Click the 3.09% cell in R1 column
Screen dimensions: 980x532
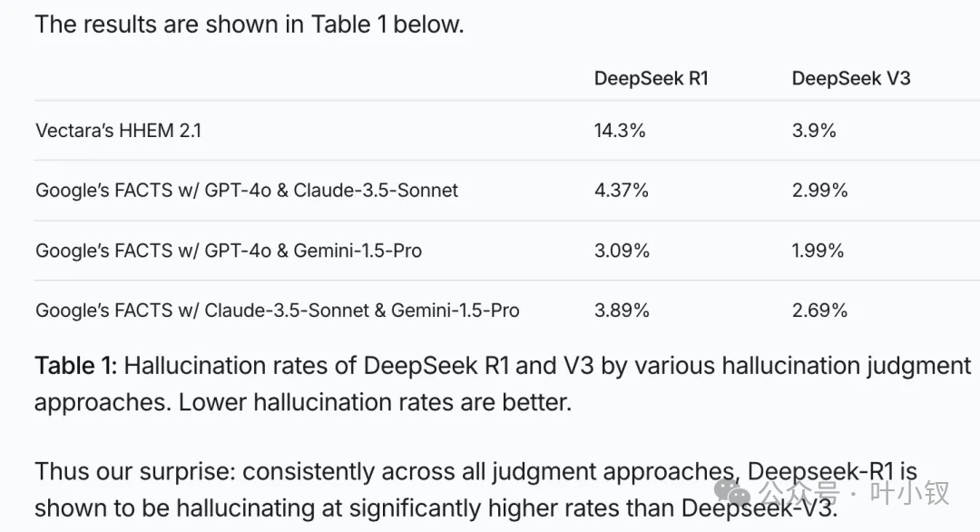click(622, 250)
